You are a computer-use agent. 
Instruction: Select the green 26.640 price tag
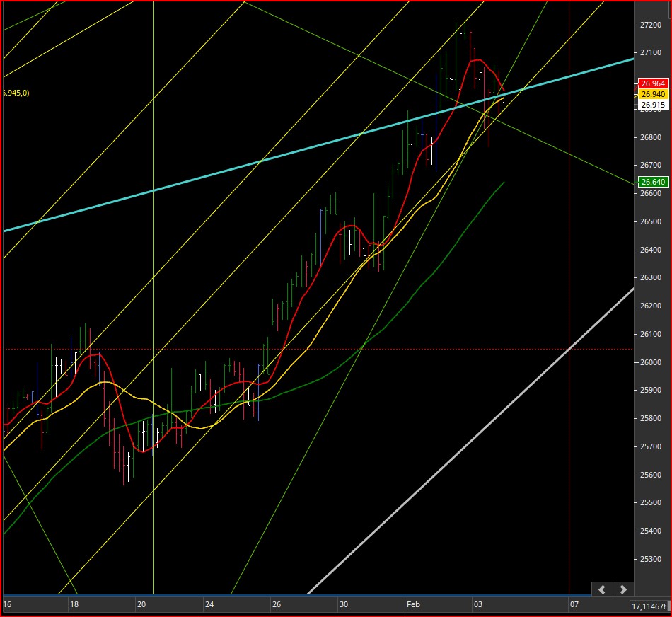tap(653, 182)
